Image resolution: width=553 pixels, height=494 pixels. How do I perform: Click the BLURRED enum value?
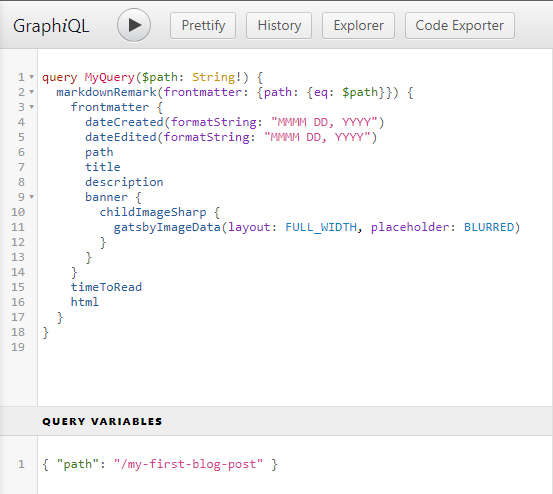489,227
